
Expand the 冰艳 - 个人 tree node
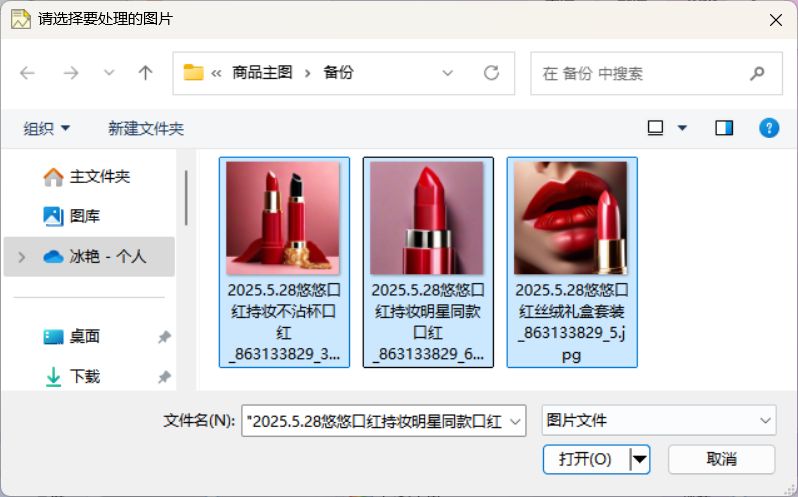click(21, 257)
